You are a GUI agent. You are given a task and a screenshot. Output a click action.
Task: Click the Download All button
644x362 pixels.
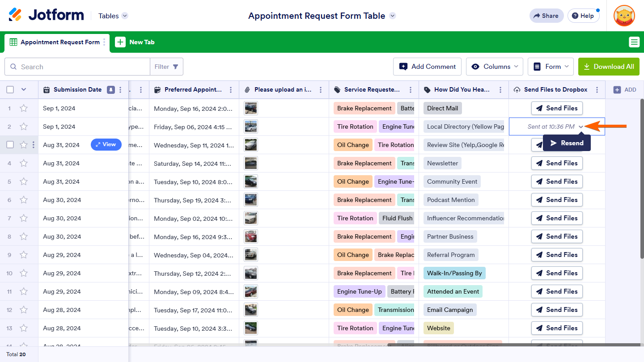609,67
